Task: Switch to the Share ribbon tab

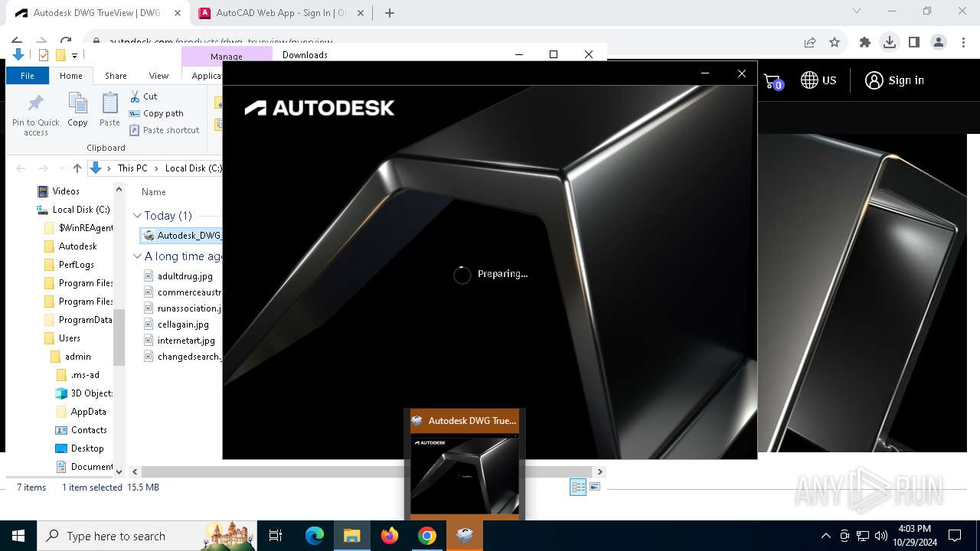Action: tap(116, 76)
